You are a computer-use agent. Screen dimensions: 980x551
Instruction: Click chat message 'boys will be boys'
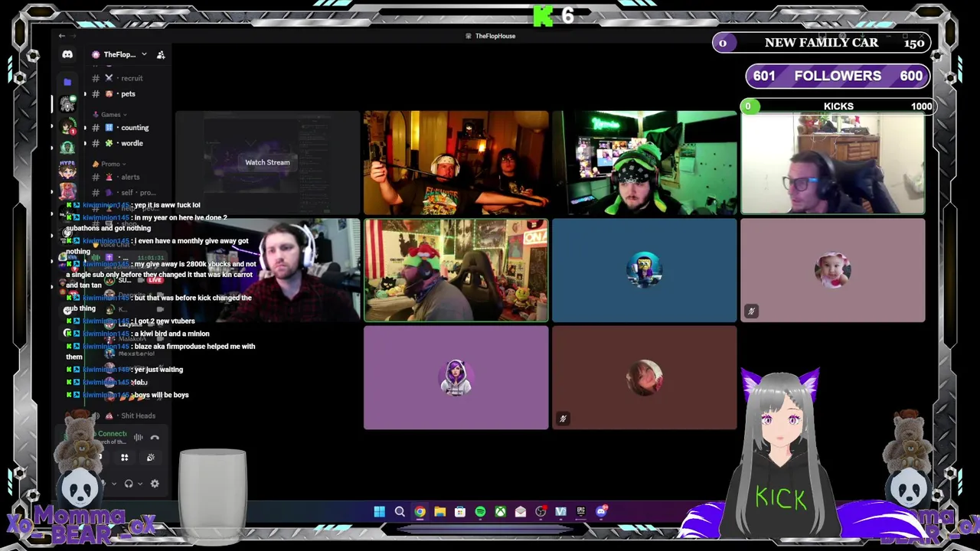point(161,395)
